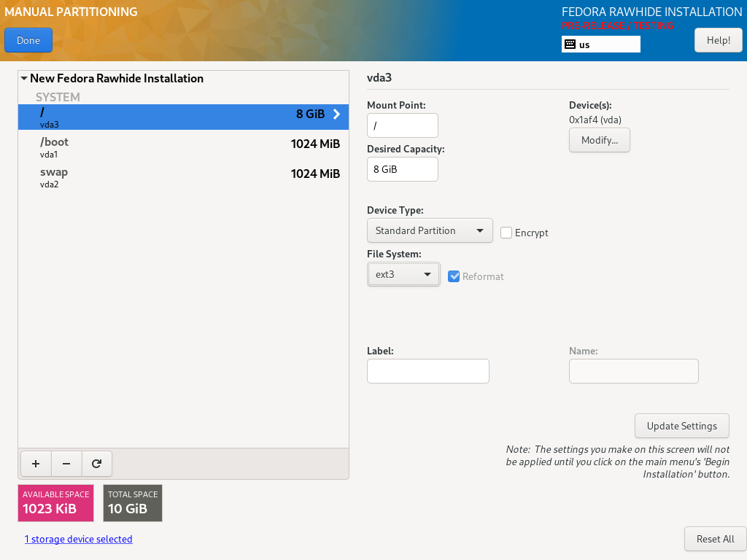Open the File System ext3 dropdown

[x=403, y=275]
